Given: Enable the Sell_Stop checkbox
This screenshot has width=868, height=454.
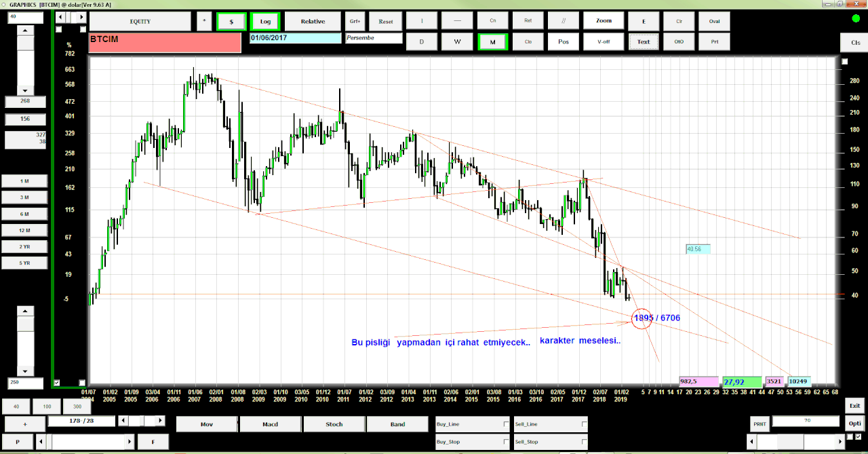Looking at the screenshot, I should pyautogui.click(x=585, y=441).
